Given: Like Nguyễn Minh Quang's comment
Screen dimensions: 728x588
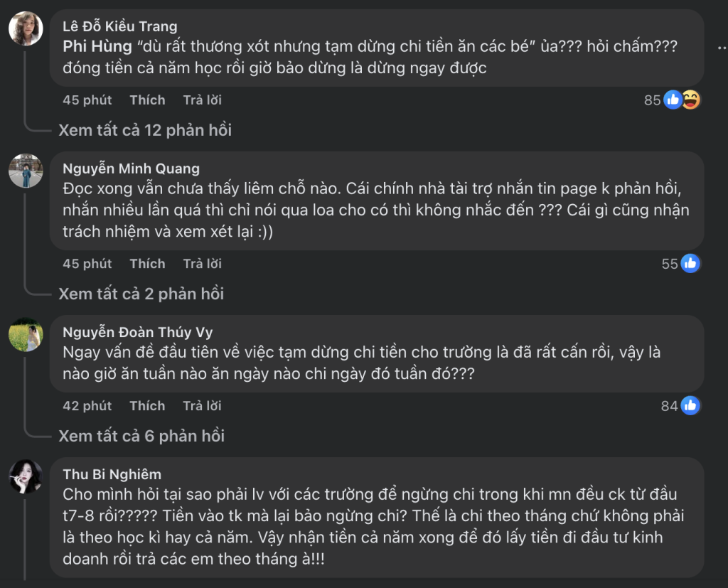Looking at the screenshot, I should click(x=147, y=264).
